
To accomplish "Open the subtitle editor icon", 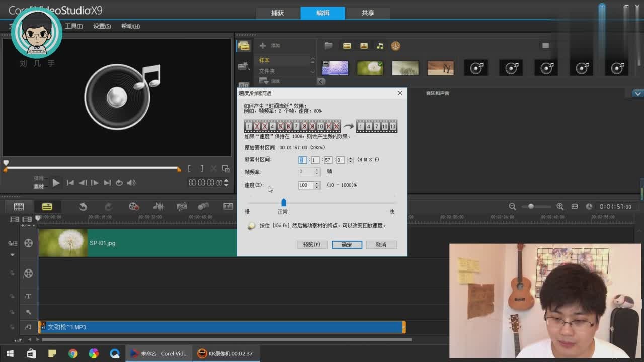I will (x=228, y=206).
